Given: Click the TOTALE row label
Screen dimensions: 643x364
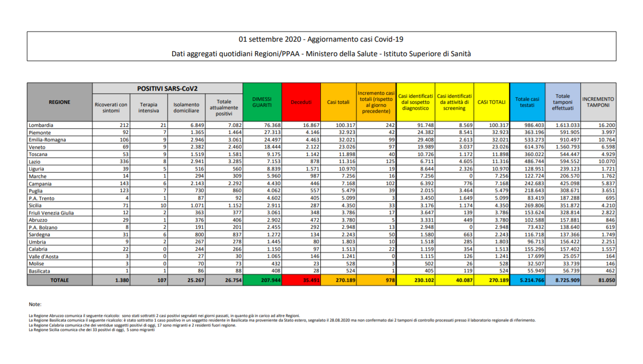Looking at the screenshot, I should [x=60, y=280].
